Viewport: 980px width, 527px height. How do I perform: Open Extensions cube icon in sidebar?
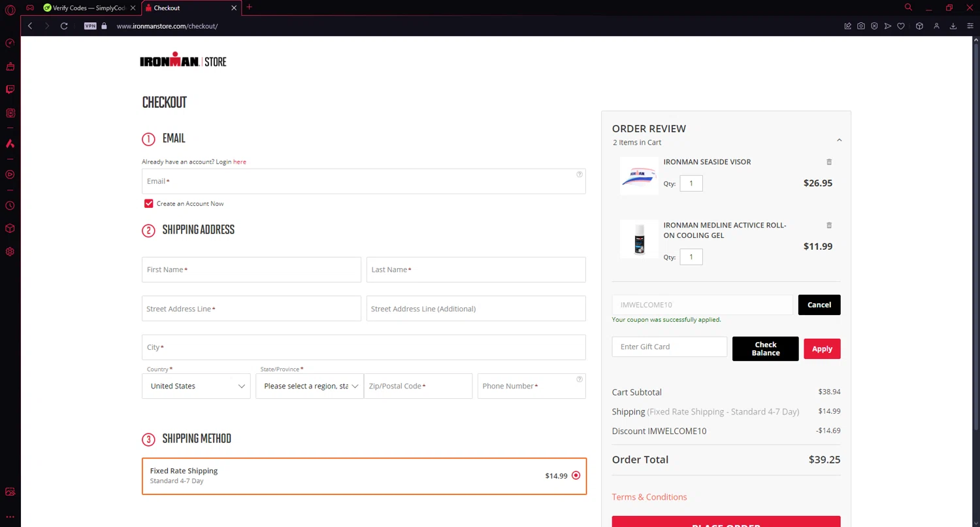pos(10,228)
